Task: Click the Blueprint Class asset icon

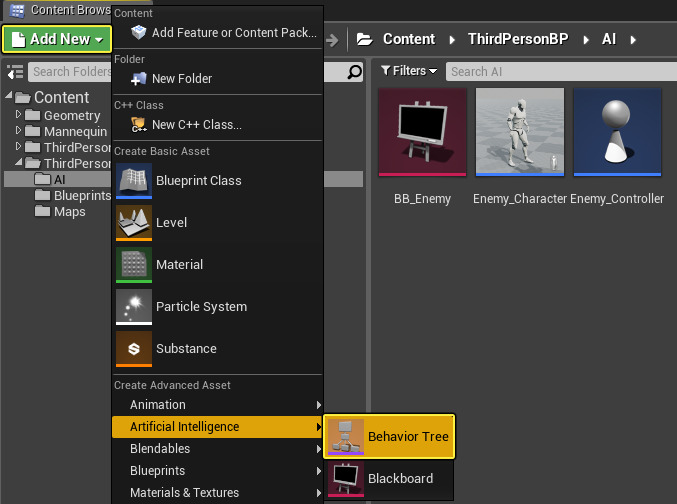Action: [133, 182]
